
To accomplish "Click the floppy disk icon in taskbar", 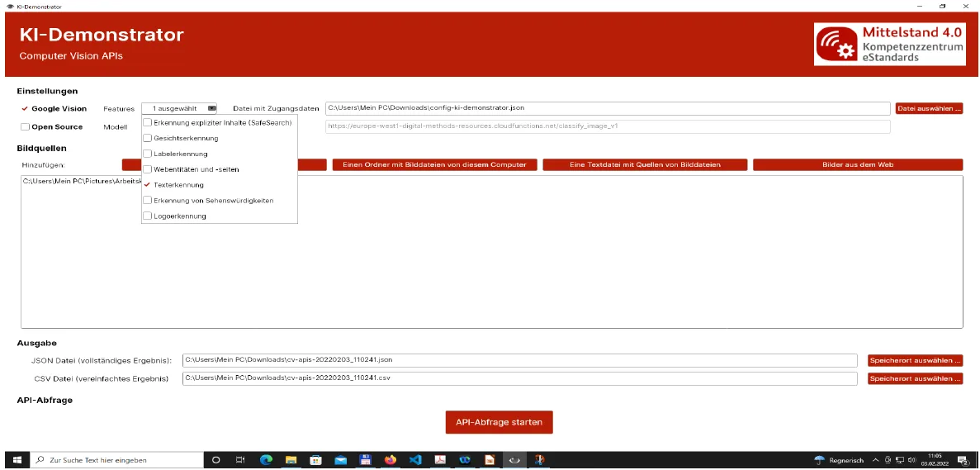I will [x=366, y=460].
